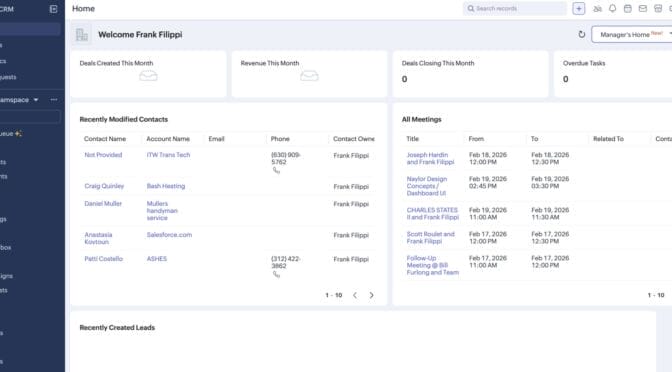Click the Contact Owner column header
Image resolution: width=672 pixels, height=372 pixels.
[x=354, y=139]
